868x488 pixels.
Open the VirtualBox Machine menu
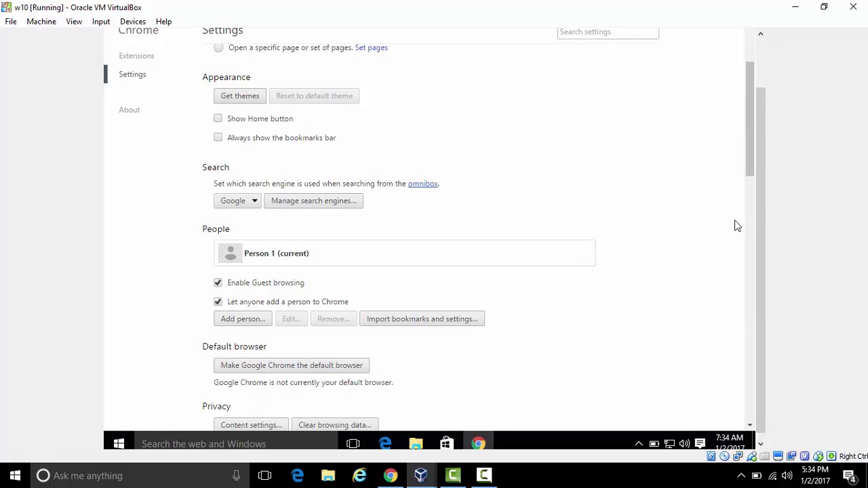click(41, 22)
